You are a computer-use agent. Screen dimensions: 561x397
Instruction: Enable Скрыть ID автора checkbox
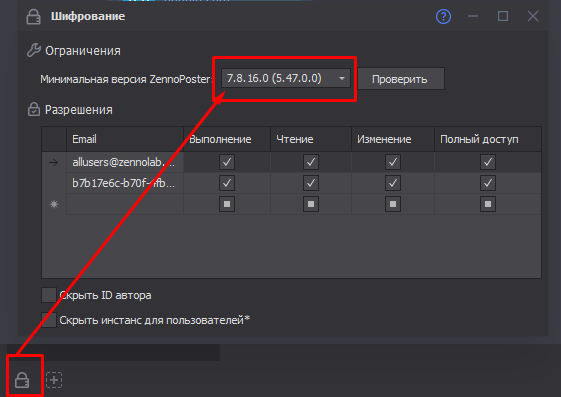(49, 295)
